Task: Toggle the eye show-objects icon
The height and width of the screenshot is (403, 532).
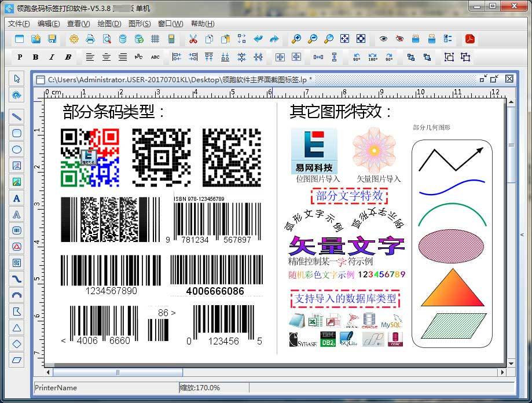Action: click(383, 39)
